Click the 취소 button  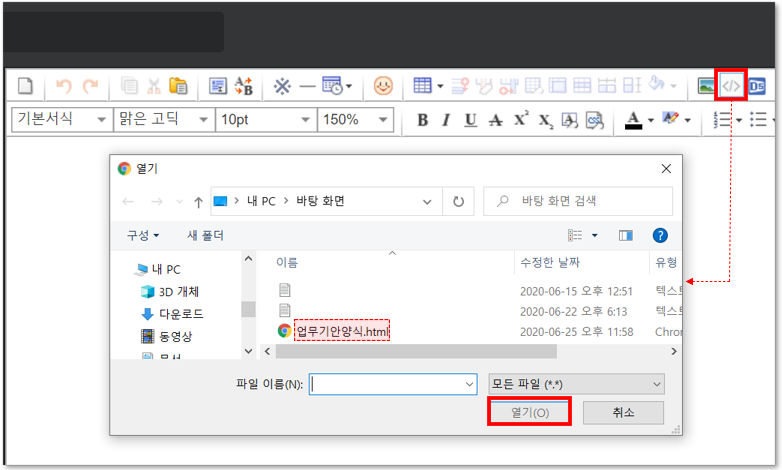[623, 412]
